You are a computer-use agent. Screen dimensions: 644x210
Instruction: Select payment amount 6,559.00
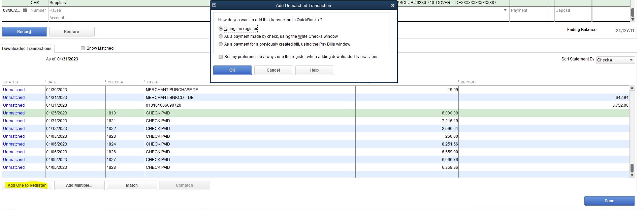coord(450,152)
